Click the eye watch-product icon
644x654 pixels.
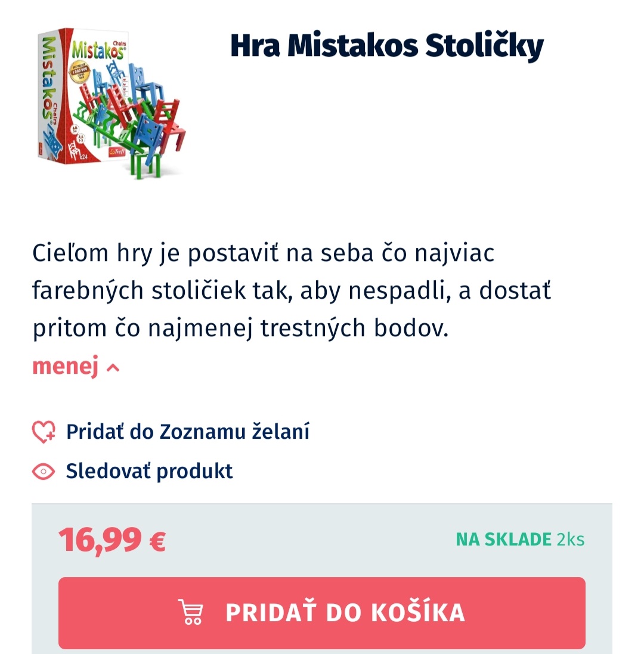pos(44,471)
